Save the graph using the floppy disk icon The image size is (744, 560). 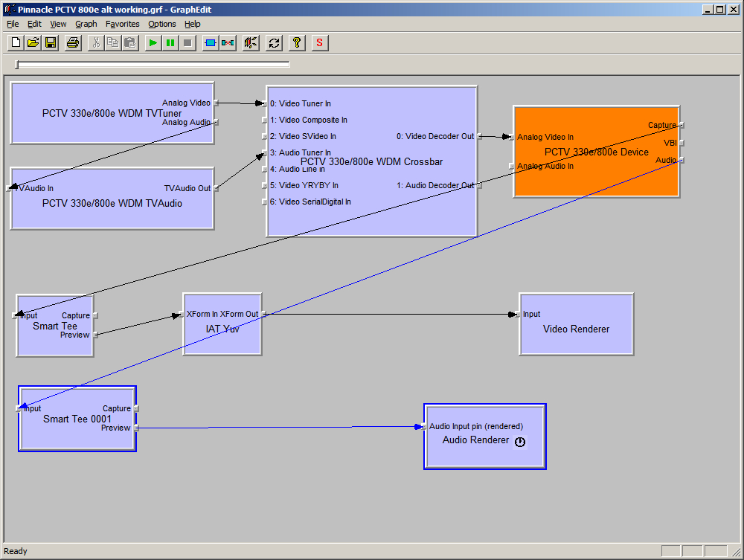(x=51, y=42)
